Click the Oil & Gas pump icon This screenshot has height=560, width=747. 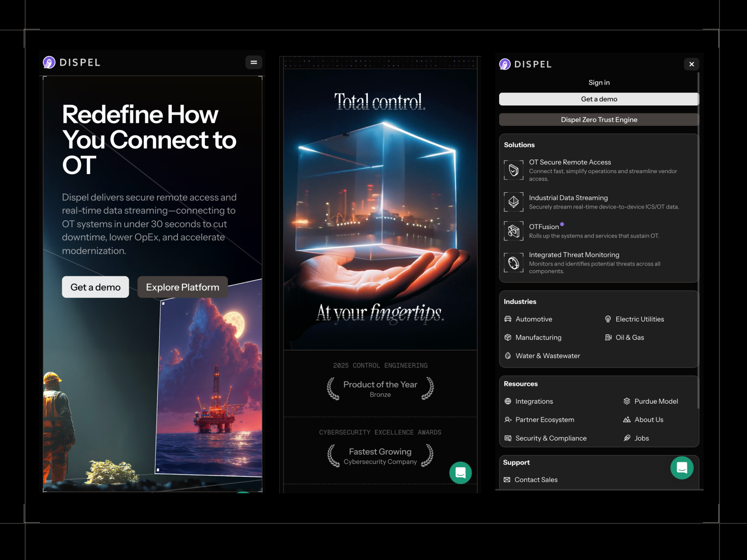[608, 337]
